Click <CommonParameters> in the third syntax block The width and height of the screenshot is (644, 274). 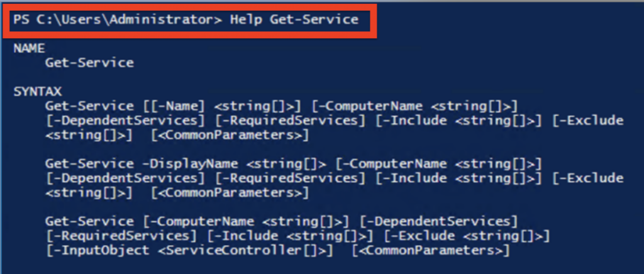click(x=430, y=251)
